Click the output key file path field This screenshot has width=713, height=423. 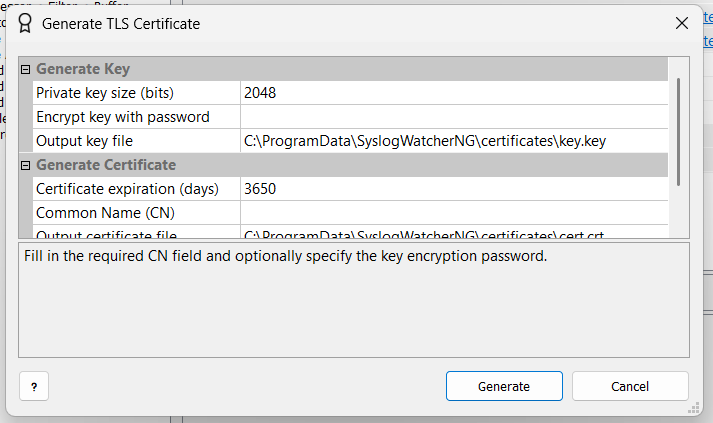453,141
